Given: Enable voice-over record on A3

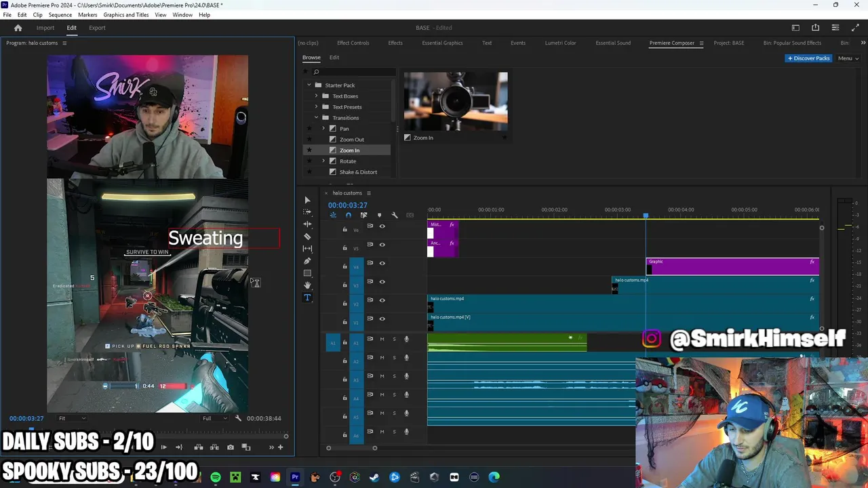Looking at the screenshot, I should pos(407,376).
